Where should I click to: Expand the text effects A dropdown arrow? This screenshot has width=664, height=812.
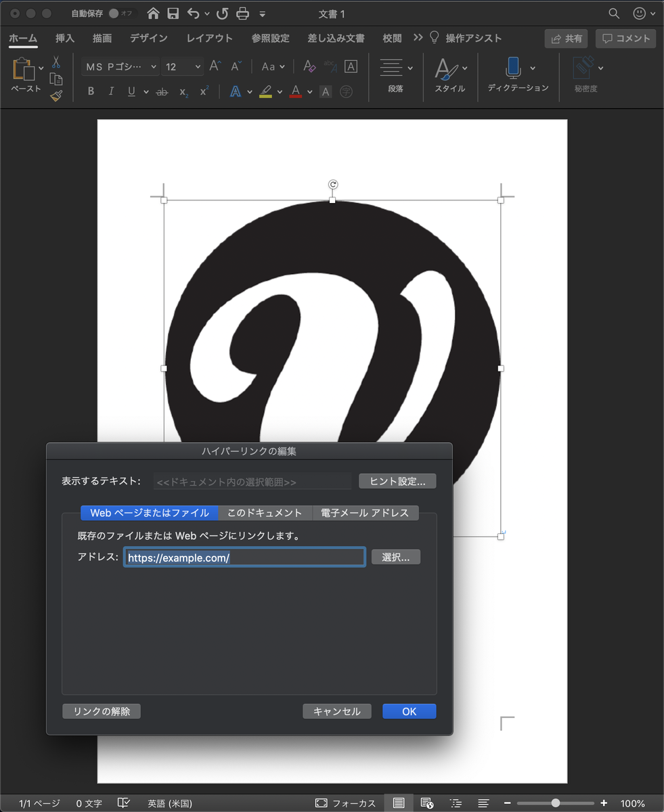250,92
